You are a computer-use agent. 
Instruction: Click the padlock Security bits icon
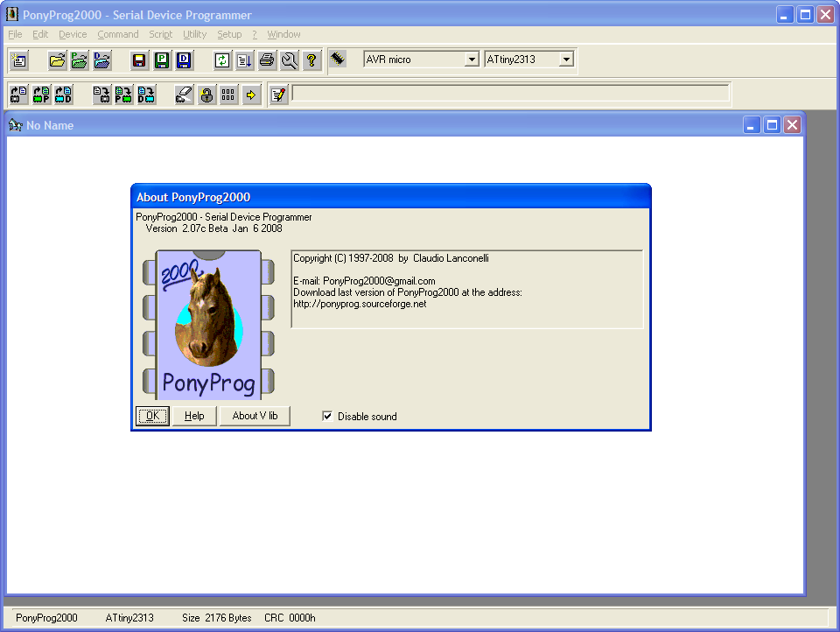[206, 95]
